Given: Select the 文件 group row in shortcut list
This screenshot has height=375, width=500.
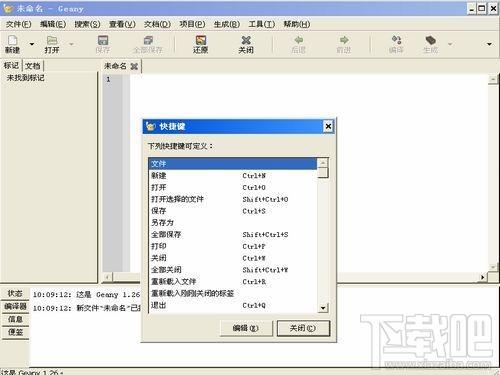Looking at the screenshot, I should [x=233, y=164].
